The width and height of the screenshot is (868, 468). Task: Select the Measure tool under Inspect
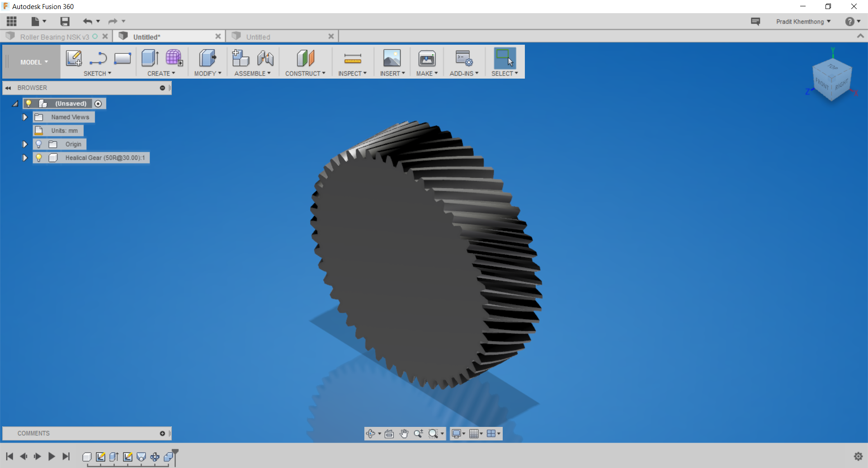click(x=352, y=59)
